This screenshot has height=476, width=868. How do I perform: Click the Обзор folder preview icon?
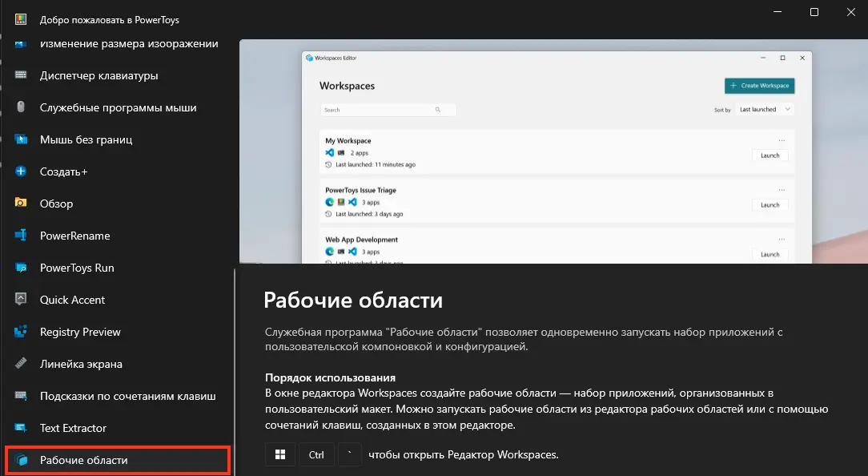21,203
